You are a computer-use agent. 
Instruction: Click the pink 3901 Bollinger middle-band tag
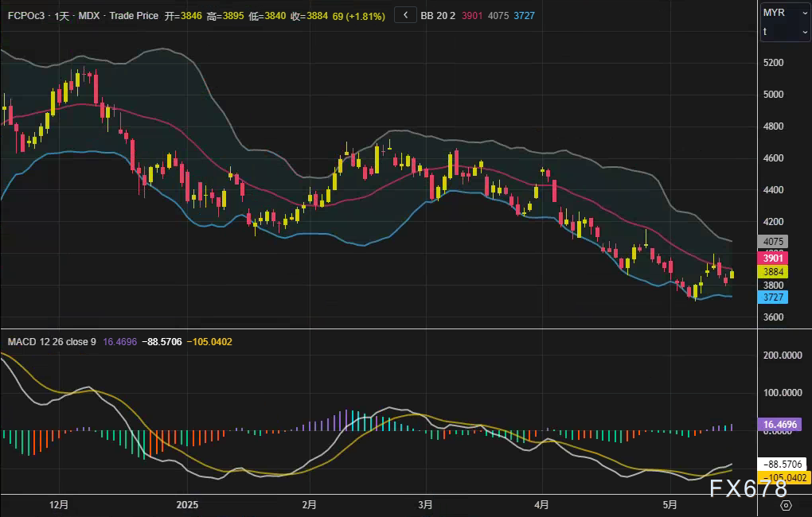(x=774, y=258)
